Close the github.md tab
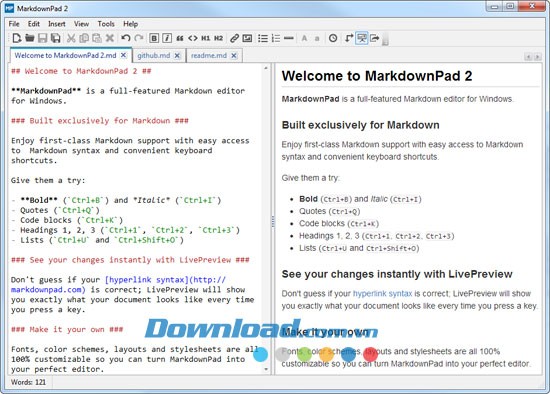The width and height of the screenshot is (550, 394). [x=177, y=55]
